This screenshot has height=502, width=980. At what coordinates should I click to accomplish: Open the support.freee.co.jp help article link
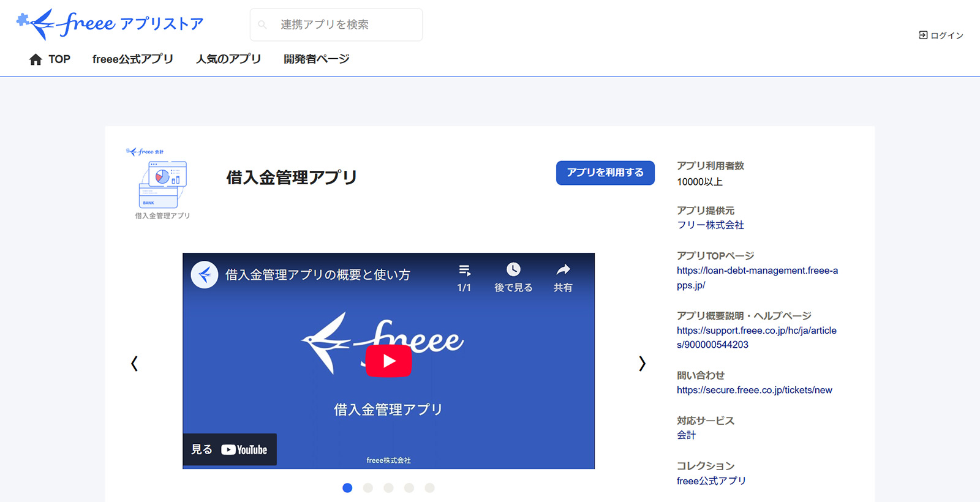pos(756,337)
